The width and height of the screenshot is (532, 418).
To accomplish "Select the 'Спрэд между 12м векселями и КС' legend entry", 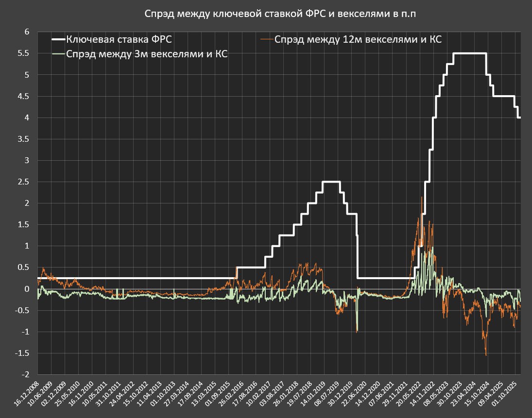I will coord(358,40).
